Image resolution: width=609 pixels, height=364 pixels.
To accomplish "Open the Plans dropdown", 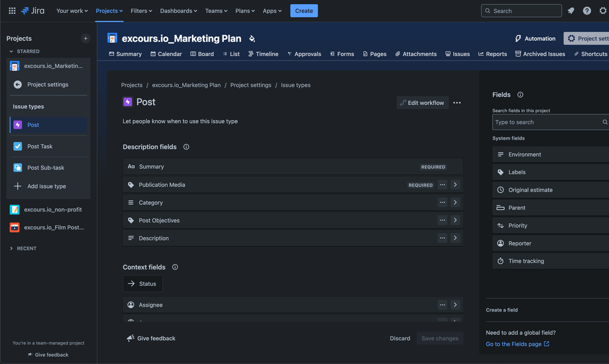I will [x=244, y=11].
